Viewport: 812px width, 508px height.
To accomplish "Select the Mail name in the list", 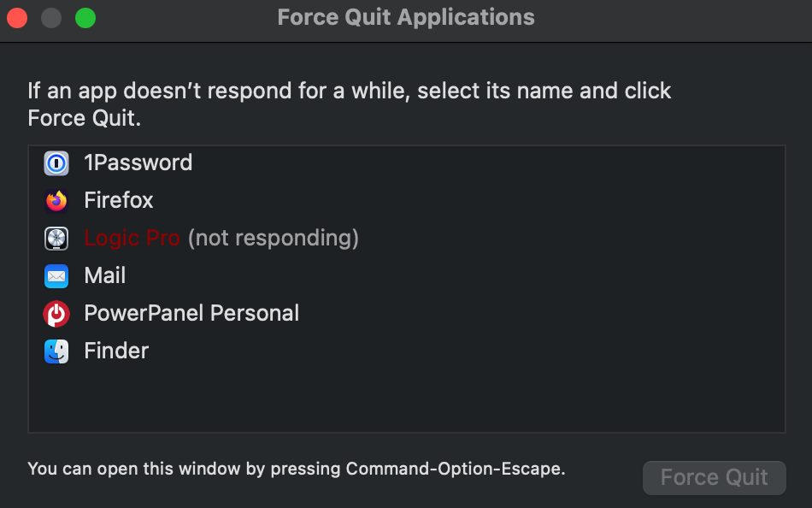I will pos(105,275).
